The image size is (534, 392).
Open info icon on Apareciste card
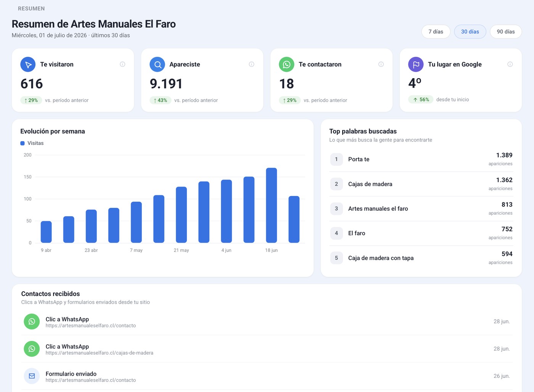(x=251, y=64)
